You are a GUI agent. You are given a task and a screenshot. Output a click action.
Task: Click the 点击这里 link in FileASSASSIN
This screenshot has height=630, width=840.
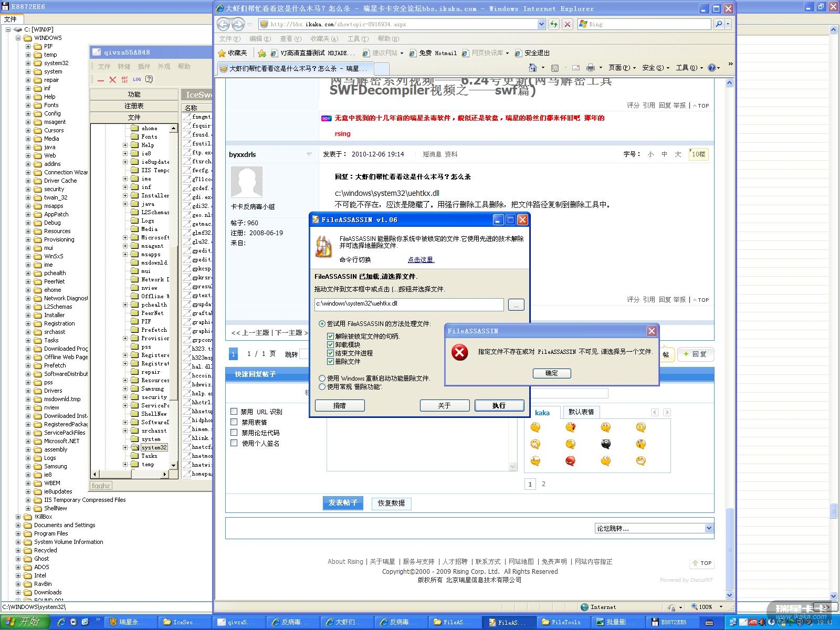pyautogui.click(x=421, y=260)
